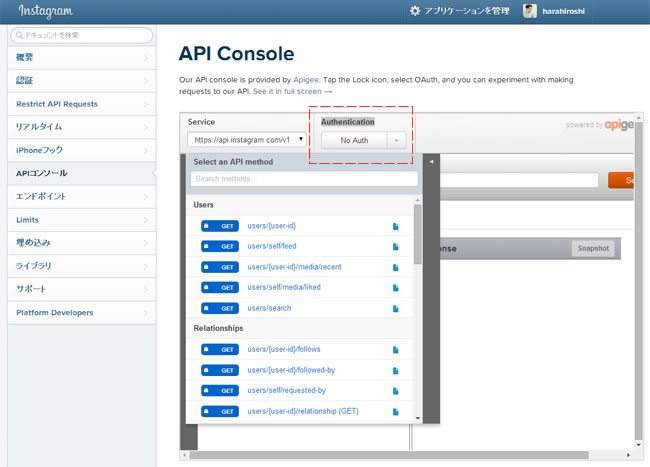Click the console horizontal scrollbar
650x467 pixels.
click(x=389, y=455)
